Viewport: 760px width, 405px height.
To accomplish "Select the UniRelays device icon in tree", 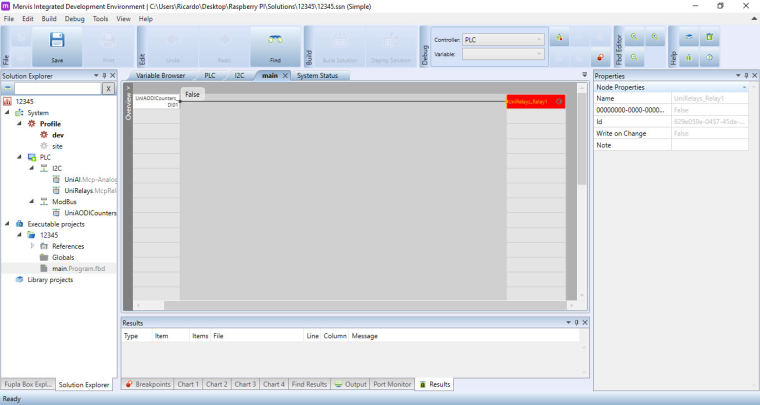I will tap(57, 190).
